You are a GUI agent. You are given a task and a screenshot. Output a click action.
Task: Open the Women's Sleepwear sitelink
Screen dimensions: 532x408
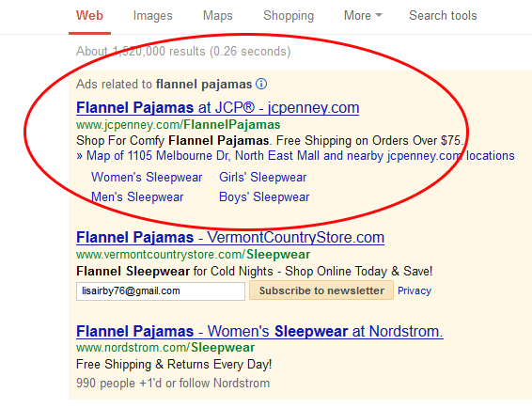147,177
